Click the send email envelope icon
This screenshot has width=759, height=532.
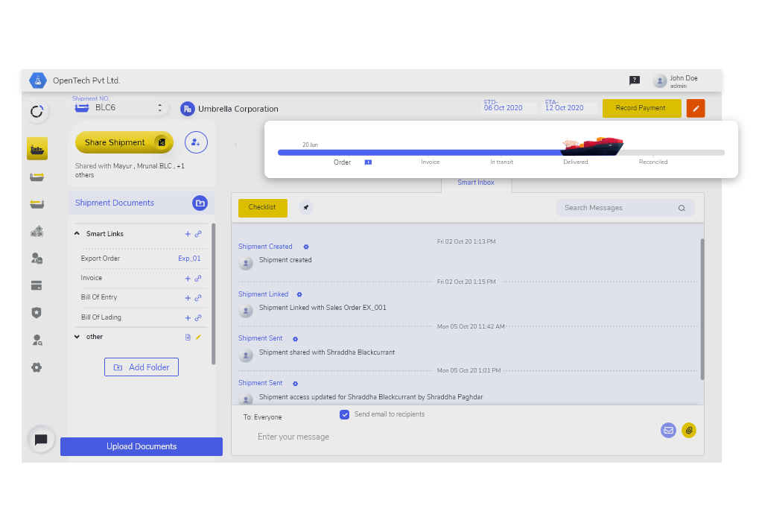pos(668,430)
